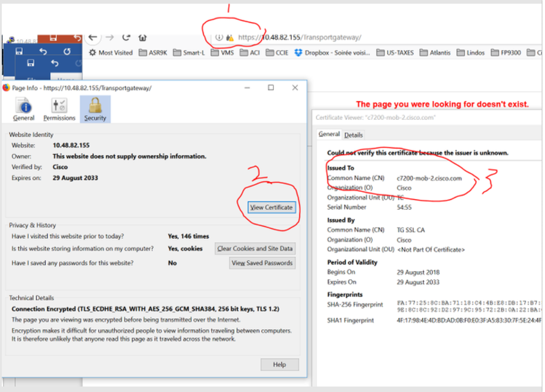Select the TG SSL CA issuer name
The image size is (545, 392).
pos(411,230)
